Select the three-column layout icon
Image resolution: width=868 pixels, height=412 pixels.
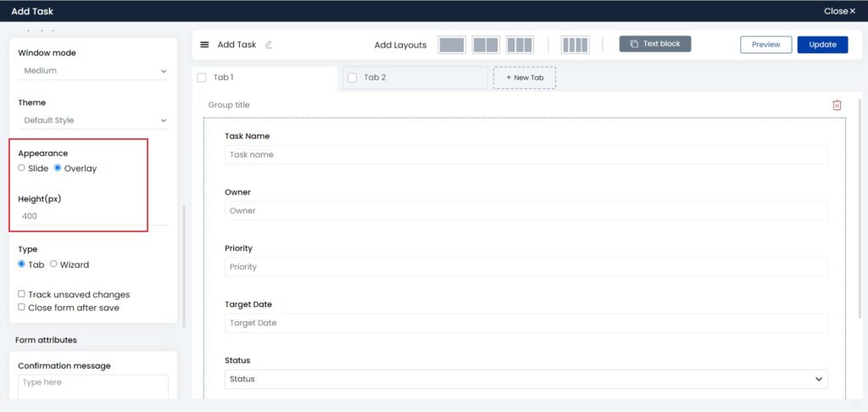click(x=520, y=45)
